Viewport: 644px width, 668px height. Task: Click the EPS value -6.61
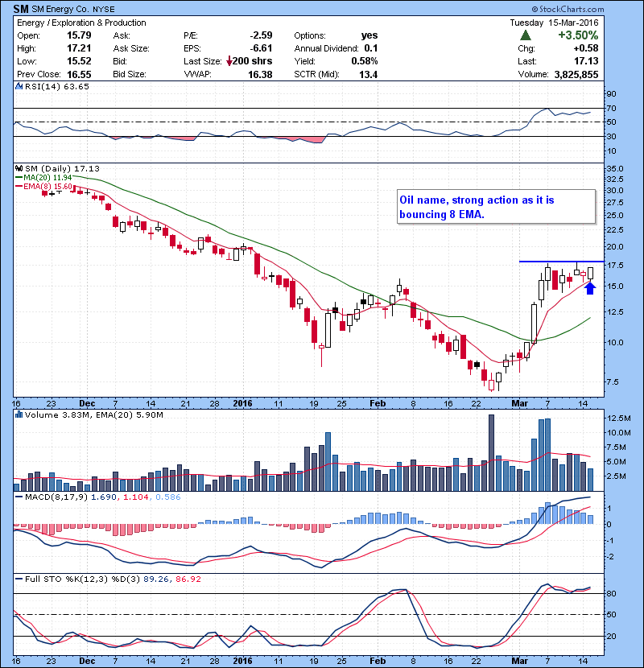(x=261, y=48)
